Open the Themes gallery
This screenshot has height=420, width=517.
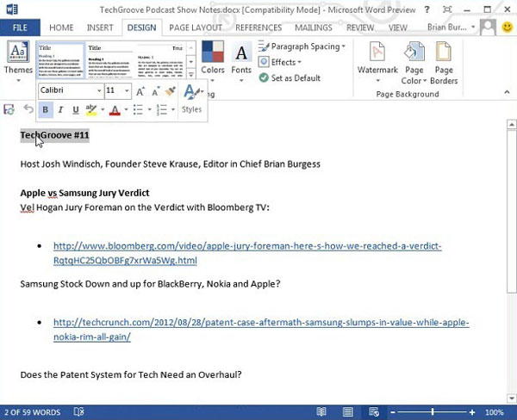[x=18, y=61]
